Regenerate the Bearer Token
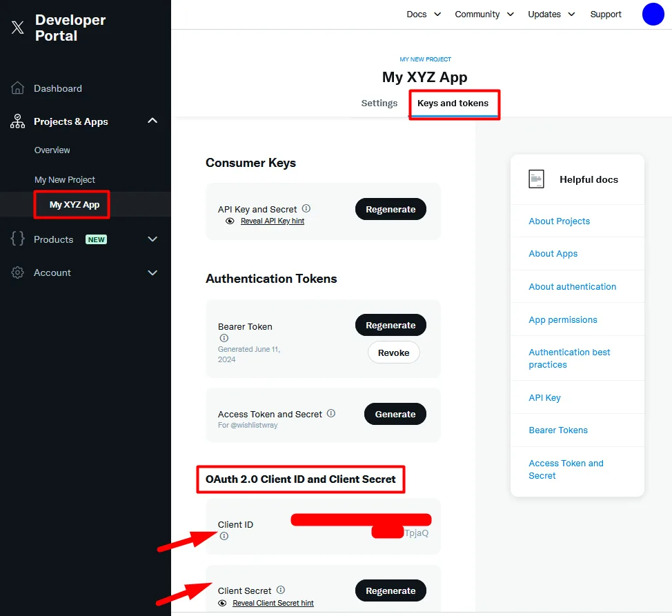 coord(391,325)
